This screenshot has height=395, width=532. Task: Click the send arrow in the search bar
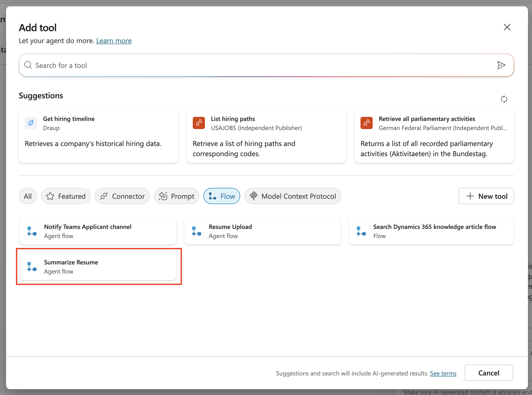click(x=501, y=65)
